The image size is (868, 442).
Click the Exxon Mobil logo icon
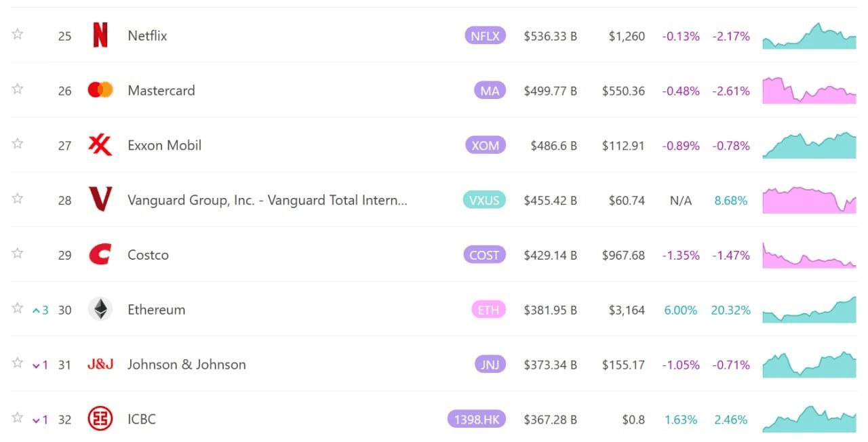pos(100,144)
